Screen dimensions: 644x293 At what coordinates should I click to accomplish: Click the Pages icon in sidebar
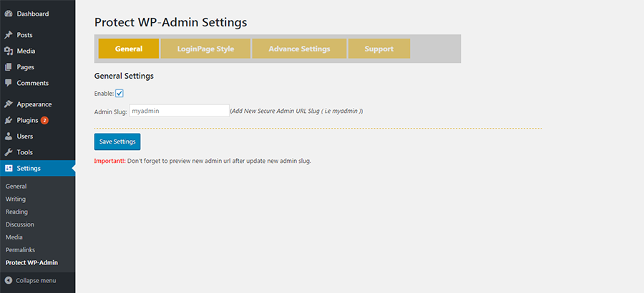pos(8,67)
